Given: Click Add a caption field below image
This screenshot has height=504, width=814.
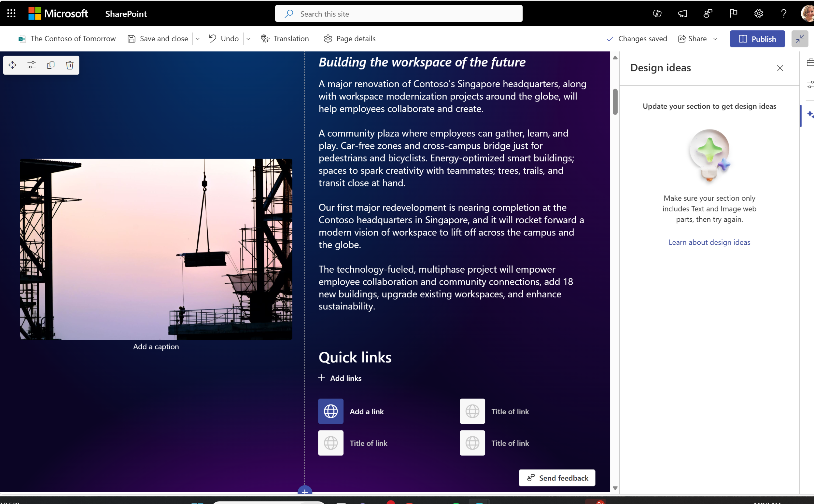Looking at the screenshot, I should click(155, 346).
